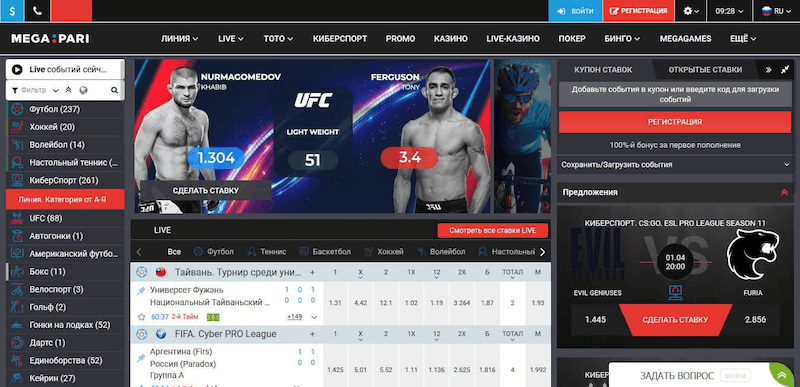Click the Волейбол sport icon

(x=17, y=145)
